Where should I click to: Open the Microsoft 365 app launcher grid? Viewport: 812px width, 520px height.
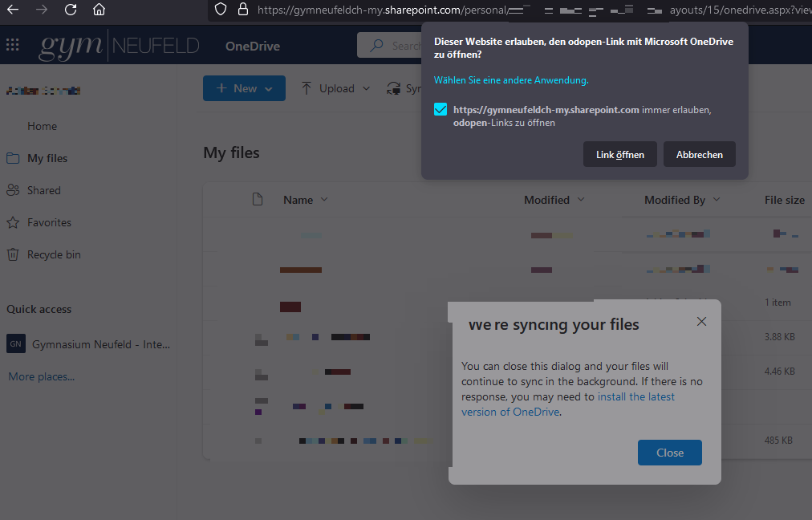(x=13, y=45)
